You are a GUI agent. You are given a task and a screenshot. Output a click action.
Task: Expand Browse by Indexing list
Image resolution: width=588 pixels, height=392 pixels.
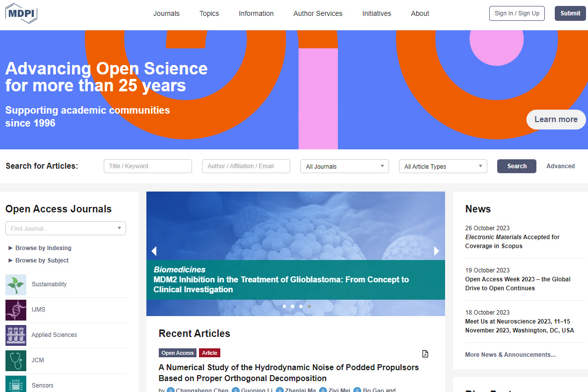43,248
